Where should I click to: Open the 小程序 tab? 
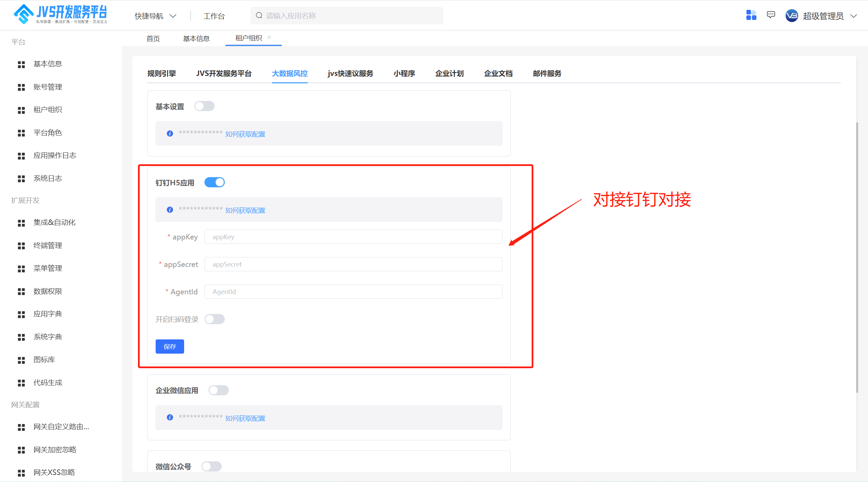pos(404,74)
